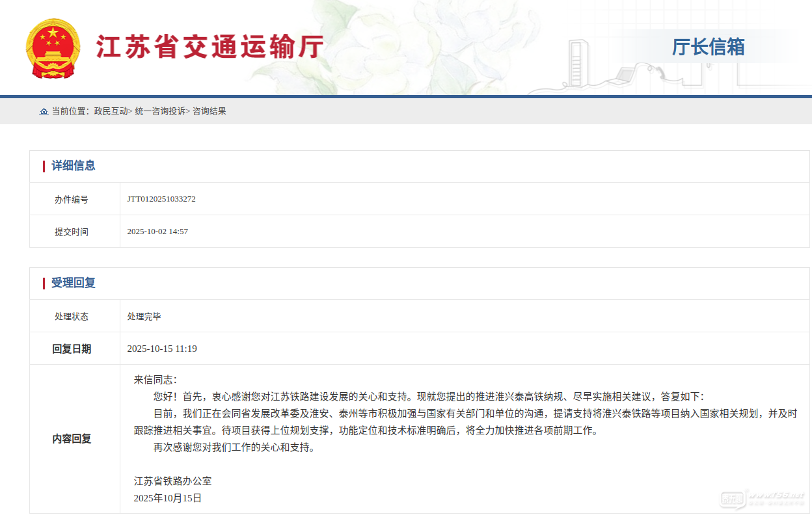Open the 政民互动 breadcrumb link

pos(111,111)
